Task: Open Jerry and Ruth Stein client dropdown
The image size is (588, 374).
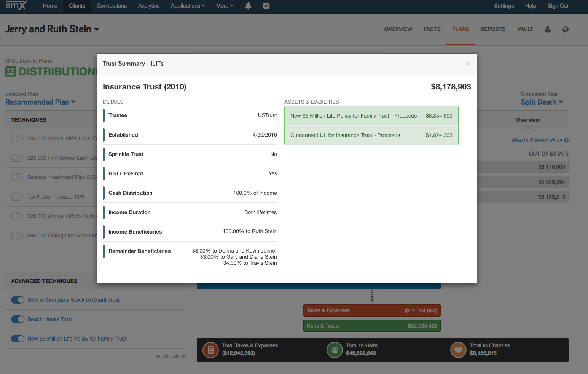Action: pyautogui.click(x=52, y=29)
